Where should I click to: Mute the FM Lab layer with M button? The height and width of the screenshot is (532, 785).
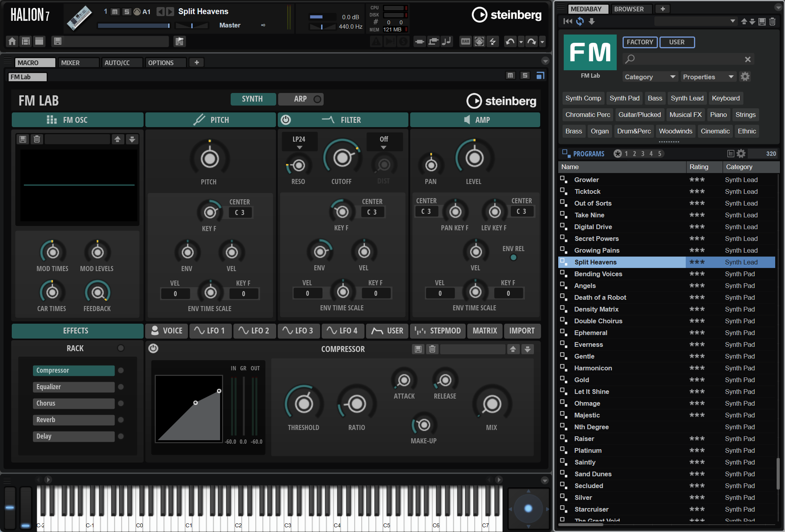(510, 75)
